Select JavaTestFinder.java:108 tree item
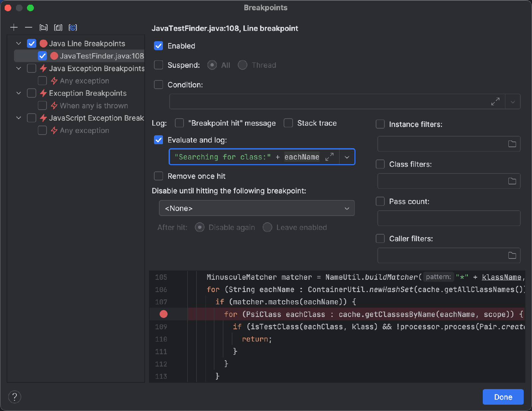Image resolution: width=532 pixels, height=411 pixels. (x=79, y=56)
